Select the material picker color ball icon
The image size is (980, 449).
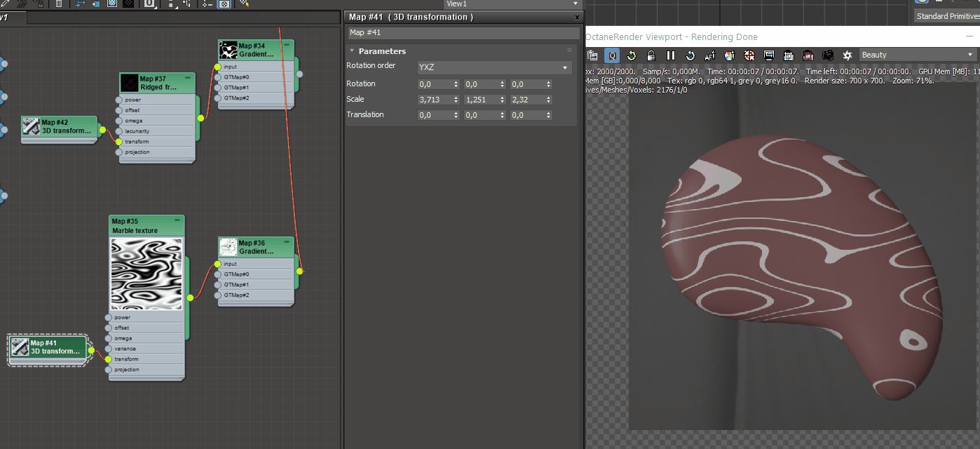[x=730, y=55]
